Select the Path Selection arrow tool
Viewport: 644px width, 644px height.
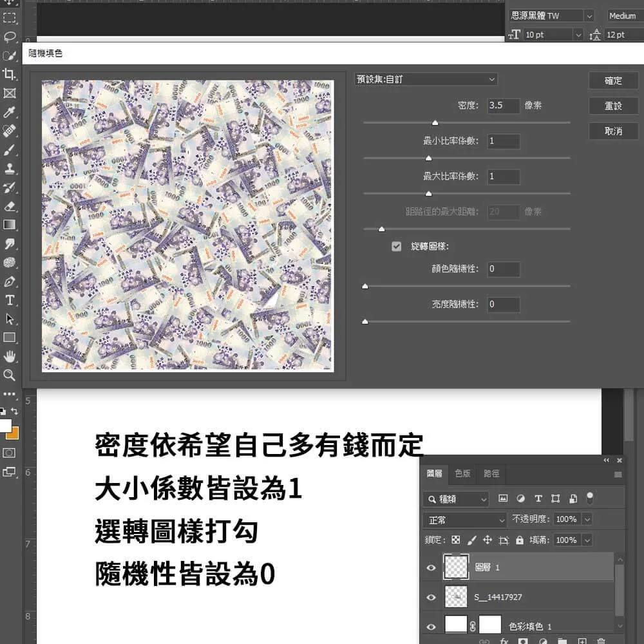pos(10,319)
